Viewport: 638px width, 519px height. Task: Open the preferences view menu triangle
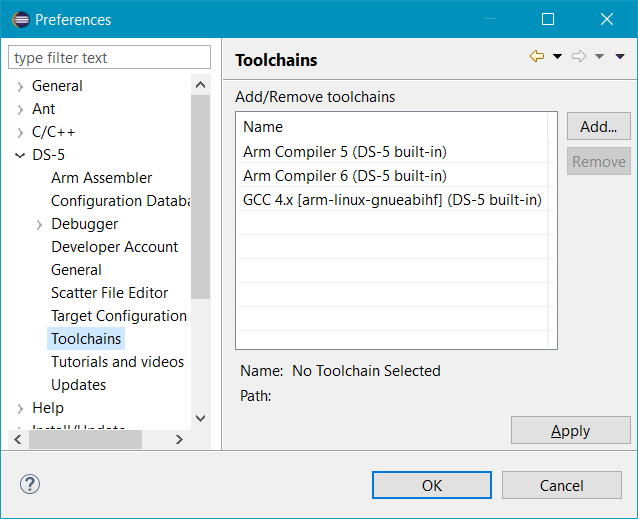[x=620, y=57]
